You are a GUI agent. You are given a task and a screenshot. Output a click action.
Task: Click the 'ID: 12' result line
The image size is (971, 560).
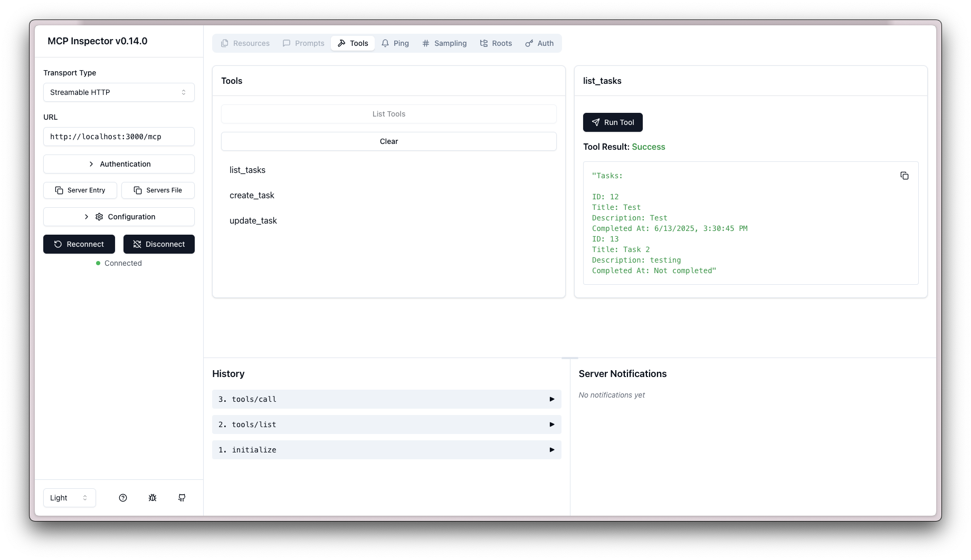(x=605, y=197)
